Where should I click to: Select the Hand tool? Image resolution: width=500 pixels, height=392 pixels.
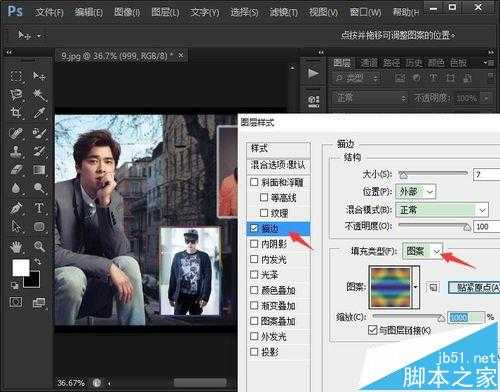pos(16,247)
